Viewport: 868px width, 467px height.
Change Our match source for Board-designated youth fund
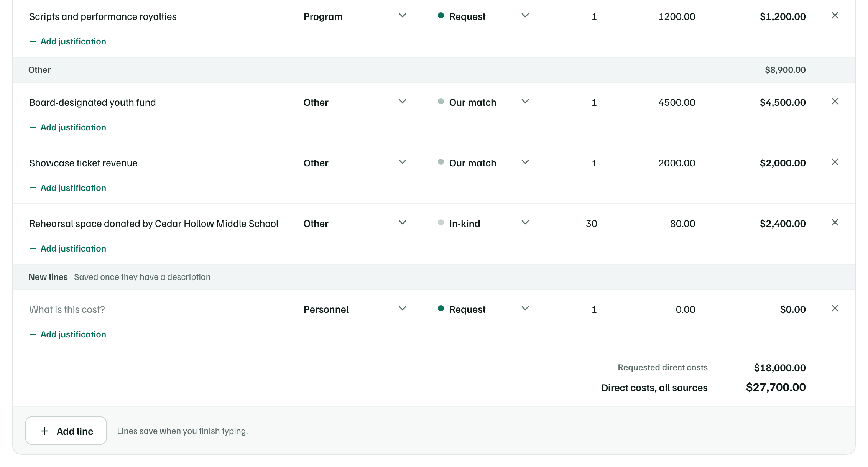click(x=483, y=102)
